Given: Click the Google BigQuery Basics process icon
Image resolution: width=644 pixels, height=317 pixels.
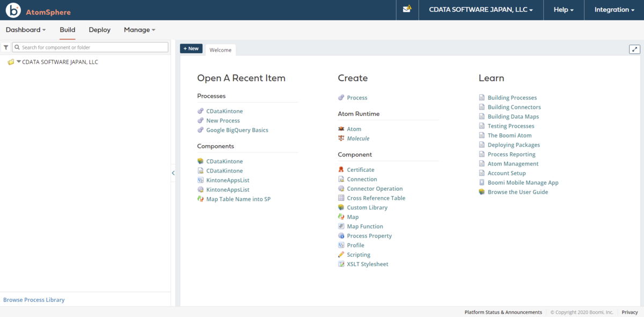Looking at the screenshot, I should [201, 130].
